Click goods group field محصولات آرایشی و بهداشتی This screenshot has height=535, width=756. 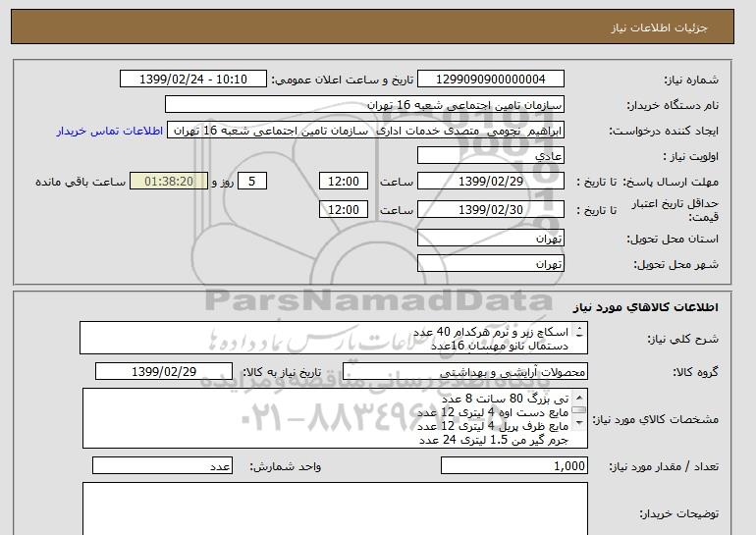coord(464,372)
